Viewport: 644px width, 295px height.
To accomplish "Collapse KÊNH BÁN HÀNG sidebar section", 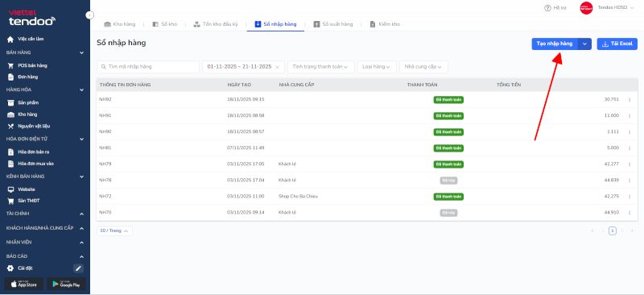I will 82,177.
